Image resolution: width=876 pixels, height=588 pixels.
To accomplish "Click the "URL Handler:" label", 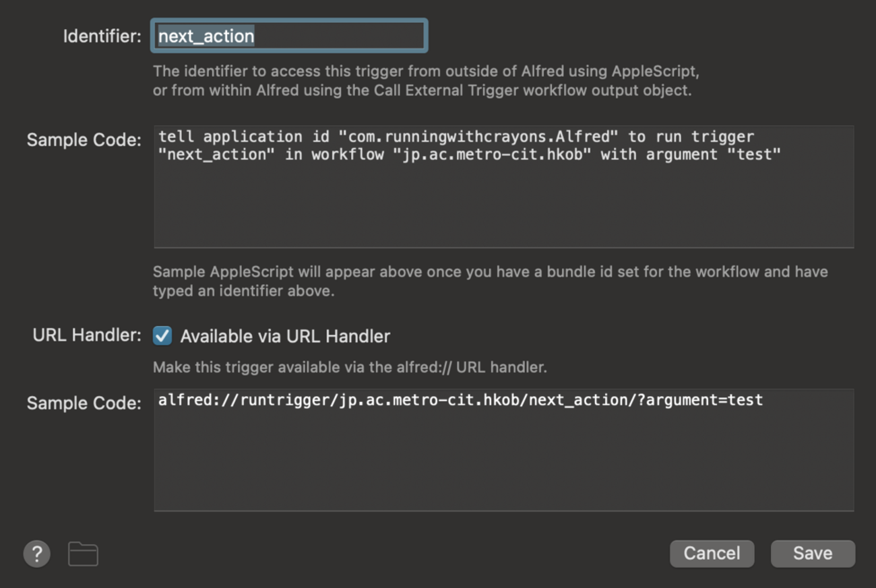I will pos(87,335).
